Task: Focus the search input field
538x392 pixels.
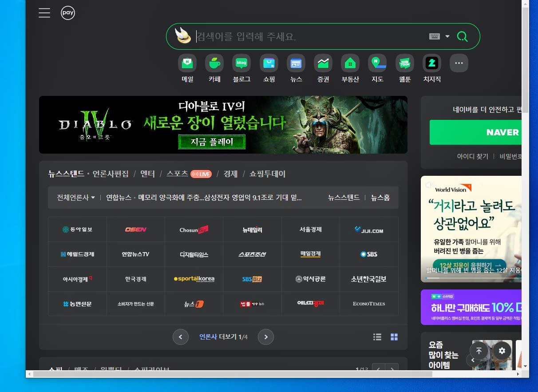Action: (x=311, y=36)
